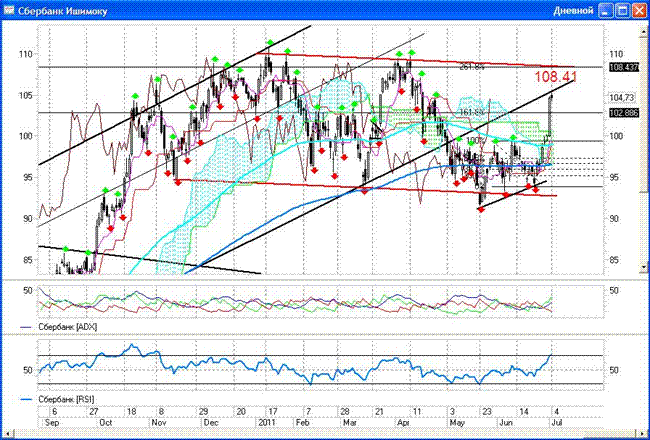Image resolution: width=650 pixels, height=440 pixels.
Task: Click the Feb month label on time axis
Action: (x=303, y=422)
